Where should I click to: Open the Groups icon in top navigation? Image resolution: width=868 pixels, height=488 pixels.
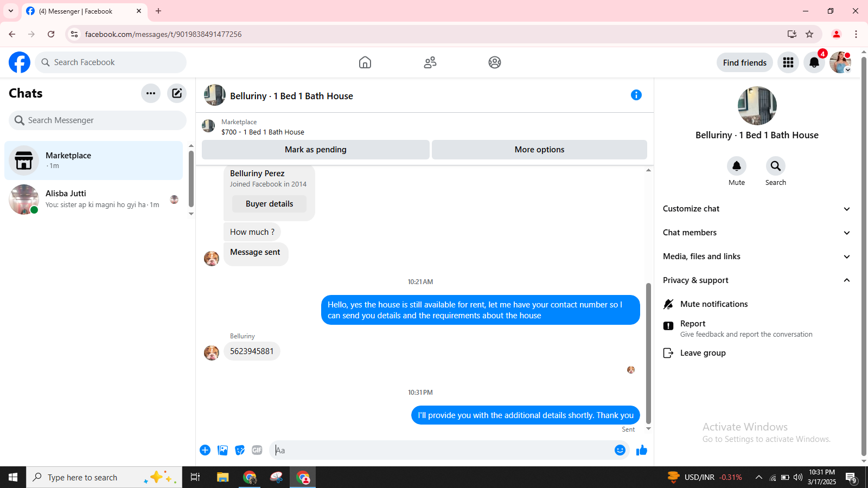click(x=495, y=62)
